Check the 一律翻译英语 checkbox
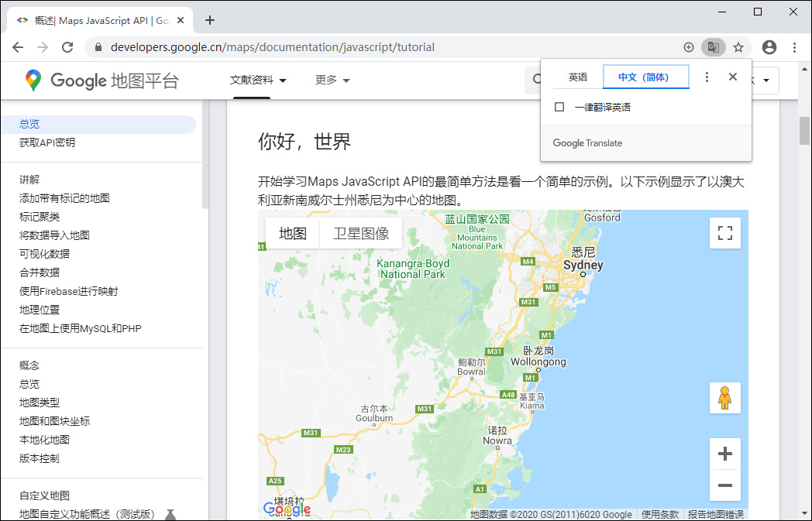 pyautogui.click(x=559, y=106)
